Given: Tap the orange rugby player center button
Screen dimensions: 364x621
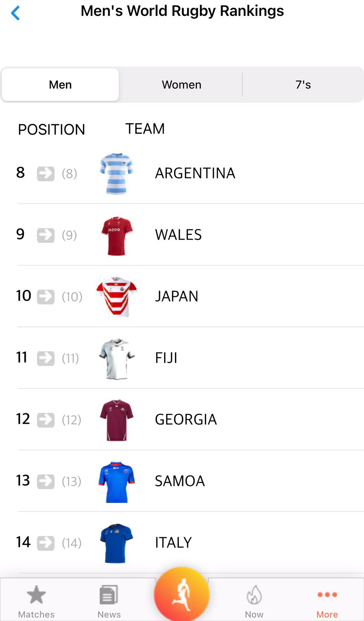Looking at the screenshot, I should pos(182,595).
